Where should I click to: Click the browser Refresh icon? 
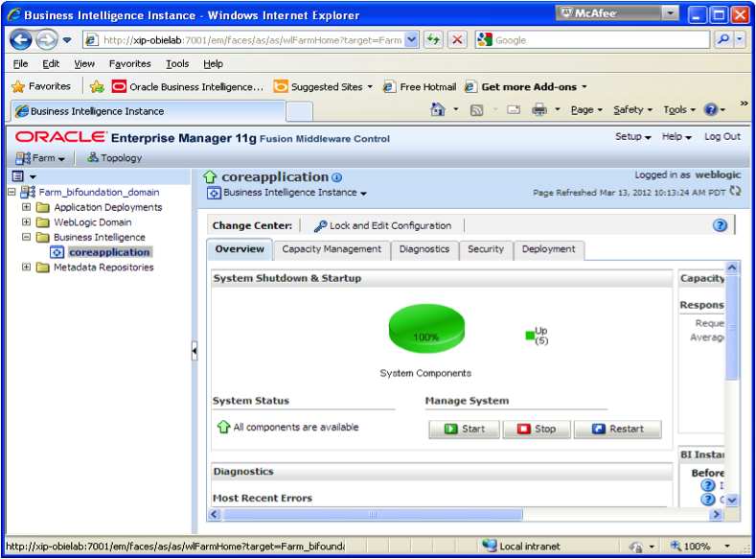(x=434, y=39)
